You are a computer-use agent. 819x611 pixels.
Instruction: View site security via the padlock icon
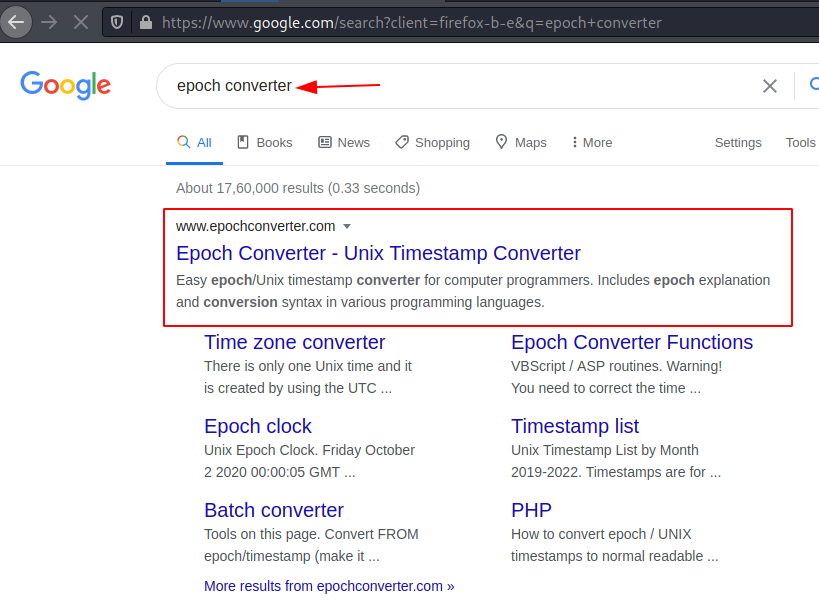(x=146, y=22)
